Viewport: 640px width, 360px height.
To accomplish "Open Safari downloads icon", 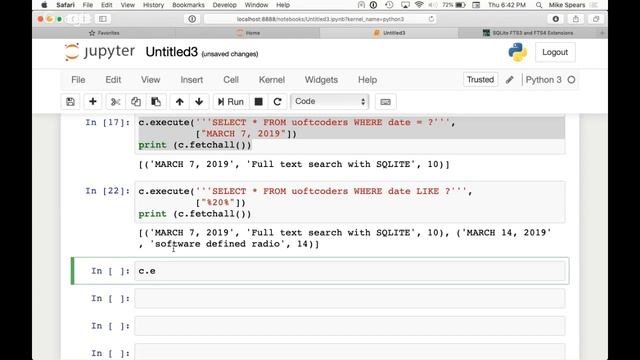I will click(556, 19).
